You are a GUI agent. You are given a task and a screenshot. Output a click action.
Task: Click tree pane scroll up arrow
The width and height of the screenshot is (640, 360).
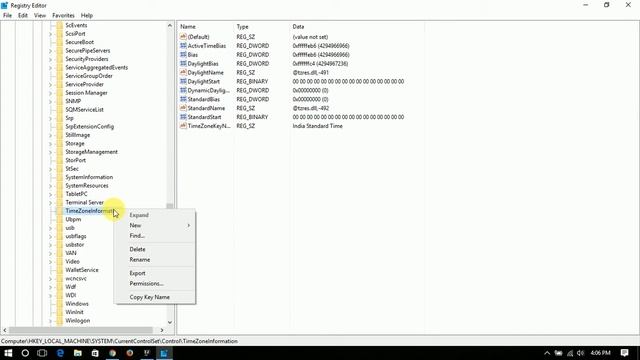point(170,25)
